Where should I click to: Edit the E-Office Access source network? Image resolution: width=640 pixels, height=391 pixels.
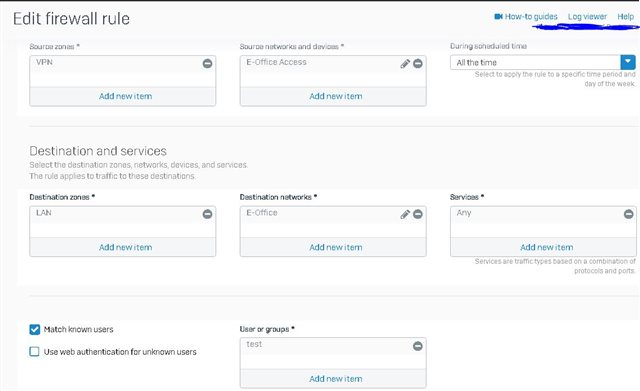(x=405, y=64)
